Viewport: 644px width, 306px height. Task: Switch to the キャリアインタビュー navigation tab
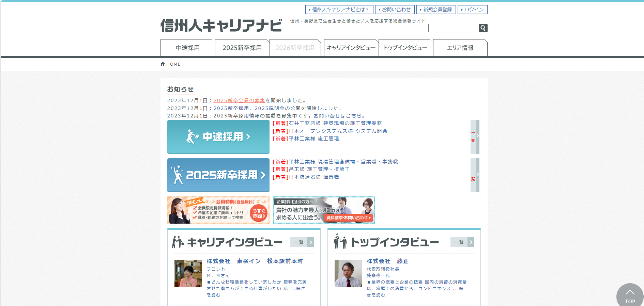(x=351, y=48)
